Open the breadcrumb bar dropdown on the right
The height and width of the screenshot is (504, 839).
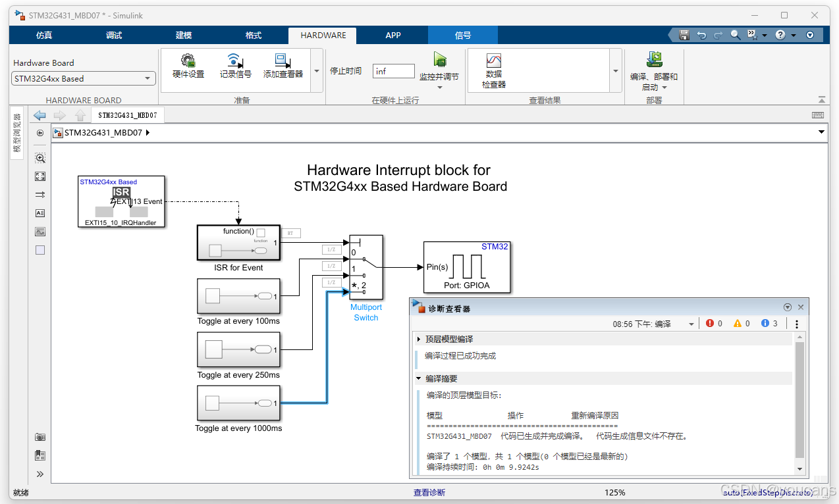(x=821, y=132)
